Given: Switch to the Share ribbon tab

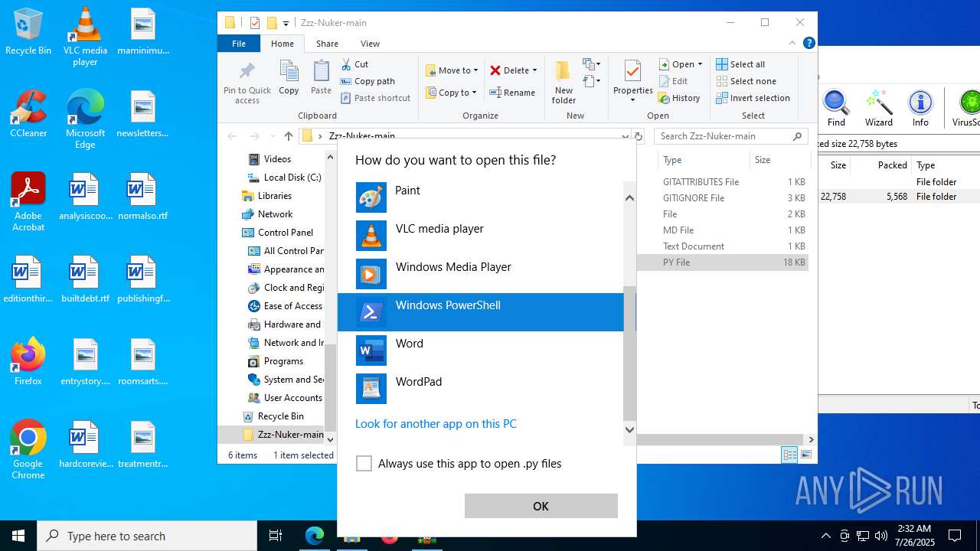Looking at the screenshot, I should 327,44.
